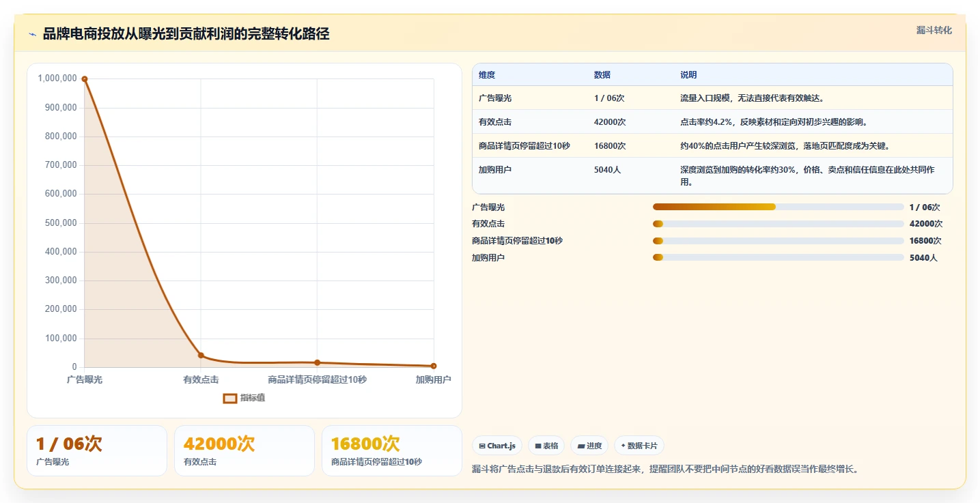Click the chart data point at 有效点击
This screenshot has height=503, width=980.
[201, 355]
